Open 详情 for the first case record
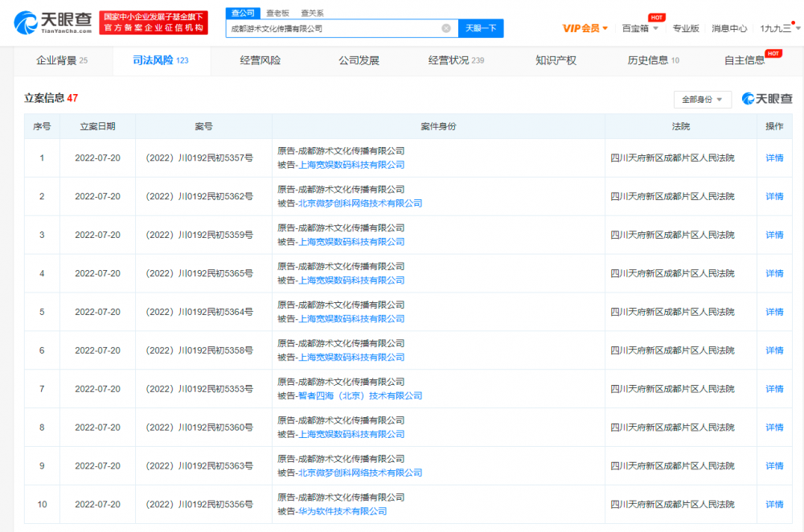Viewport: 804px width, 532px height. click(x=773, y=158)
